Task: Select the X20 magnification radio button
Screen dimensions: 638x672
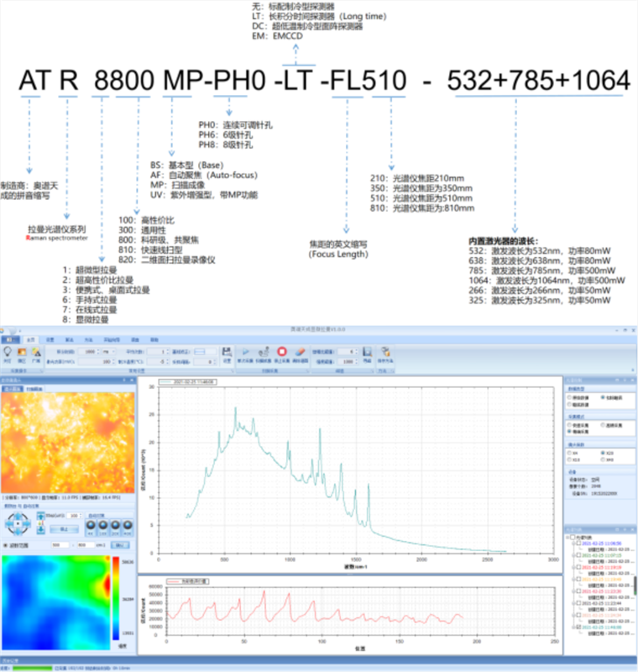Action: pos(603,453)
